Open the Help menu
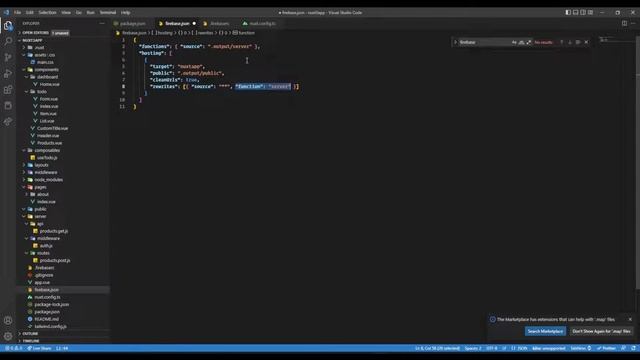 pyautogui.click(x=126, y=13)
